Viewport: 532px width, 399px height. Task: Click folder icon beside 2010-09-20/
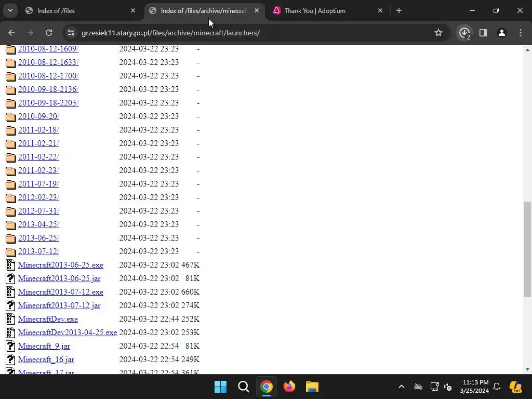click(11, 117)
